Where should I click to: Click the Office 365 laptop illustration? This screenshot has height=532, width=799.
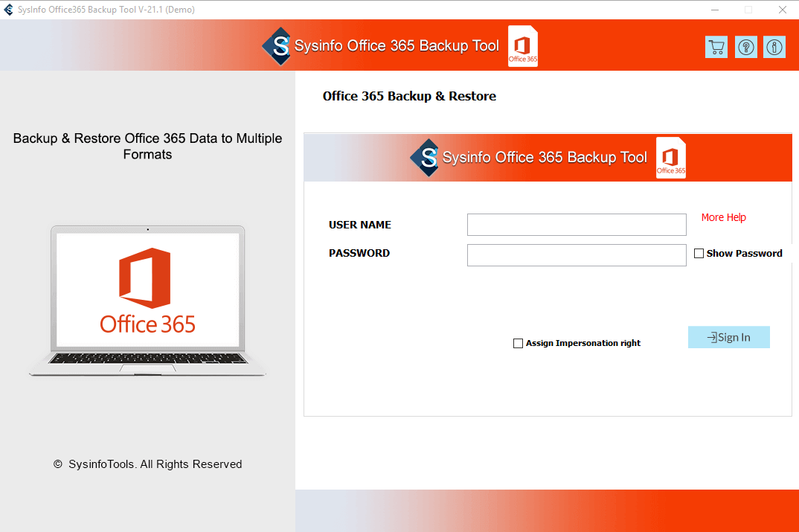pos(147,301)
